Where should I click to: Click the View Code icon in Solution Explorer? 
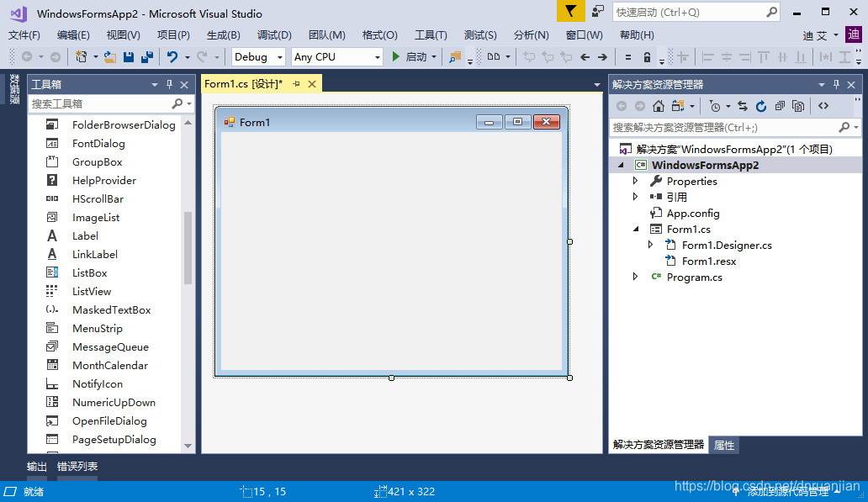[823, 106]
